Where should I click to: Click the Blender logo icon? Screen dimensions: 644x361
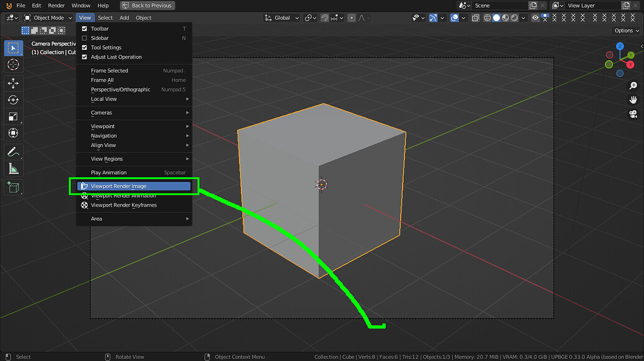pyautogui.click(x=9, y=6)
